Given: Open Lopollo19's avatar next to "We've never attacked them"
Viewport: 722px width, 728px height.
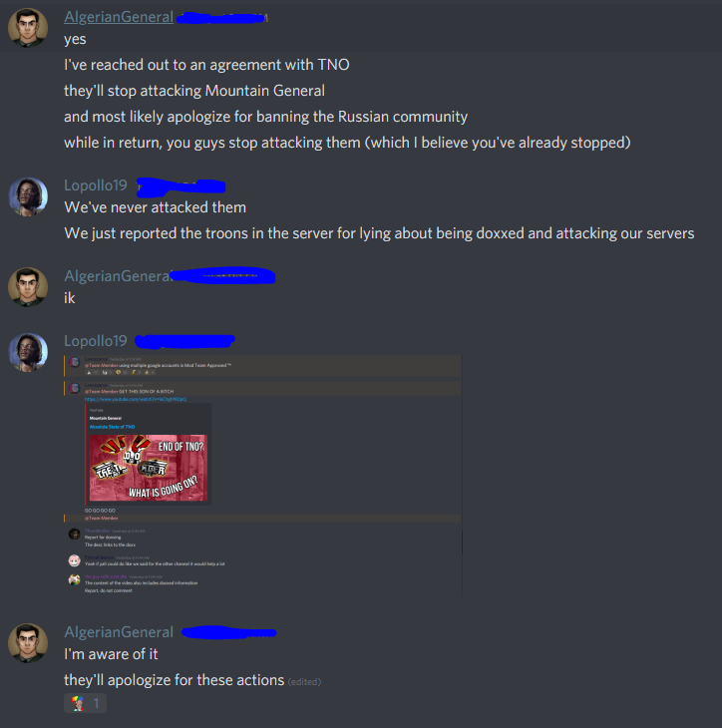Looking at the screenshot, I should coord(28,196).
